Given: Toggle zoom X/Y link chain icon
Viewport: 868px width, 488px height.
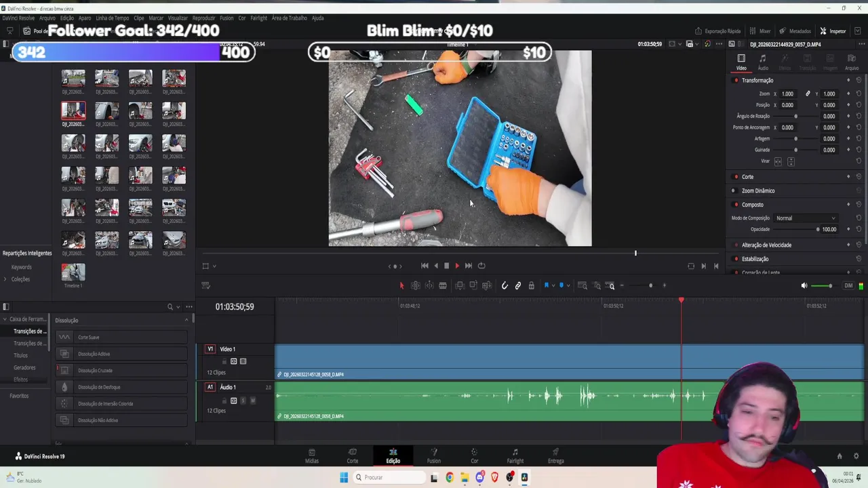Looking at the screenshot, I should (x=808, y=94).
